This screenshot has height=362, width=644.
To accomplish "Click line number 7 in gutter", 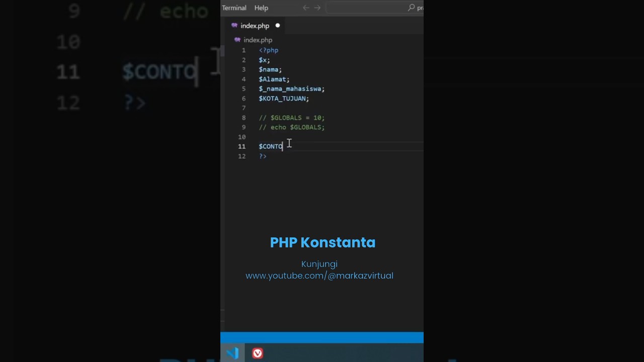I will 244,108.
